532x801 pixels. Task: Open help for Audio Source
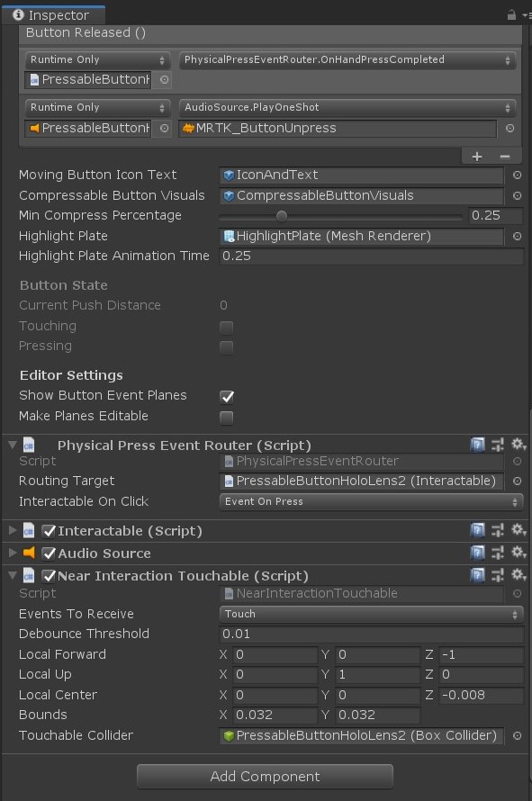coord(477,553)
